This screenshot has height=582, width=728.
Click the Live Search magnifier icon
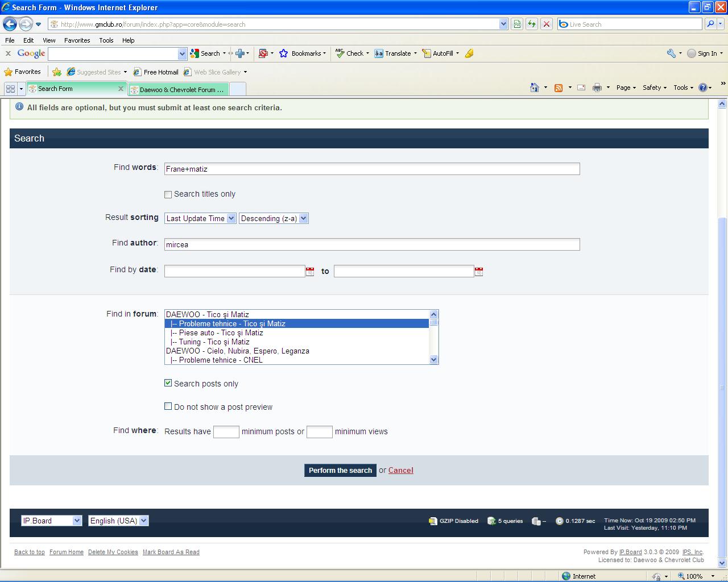point(710,24)
